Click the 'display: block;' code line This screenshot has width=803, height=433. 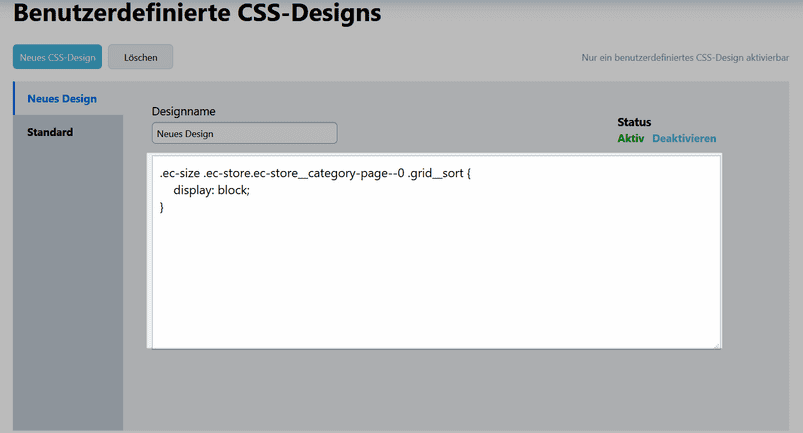point(212,190)
